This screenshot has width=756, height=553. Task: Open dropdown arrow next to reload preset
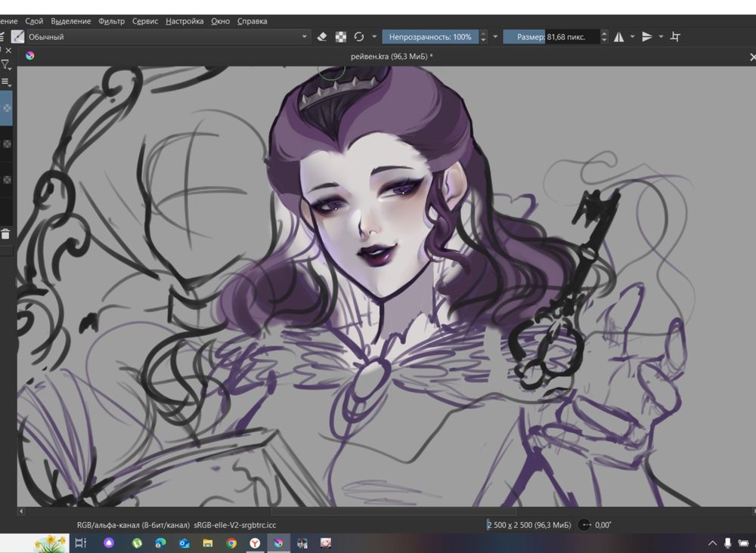coord(374,36)
